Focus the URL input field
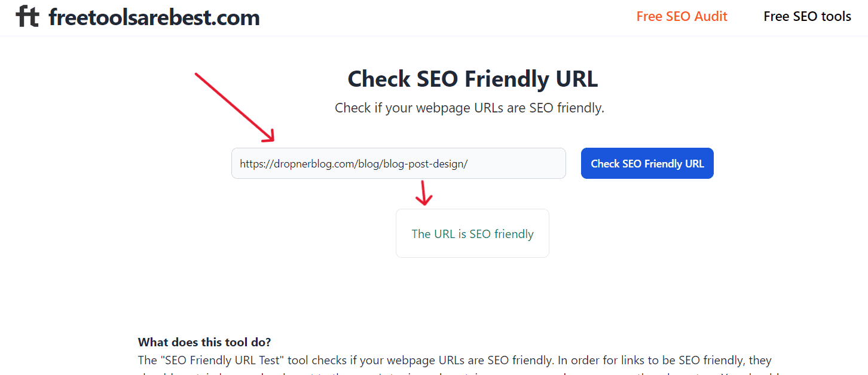This screenshot has height=375, width=868. point(514,163)
